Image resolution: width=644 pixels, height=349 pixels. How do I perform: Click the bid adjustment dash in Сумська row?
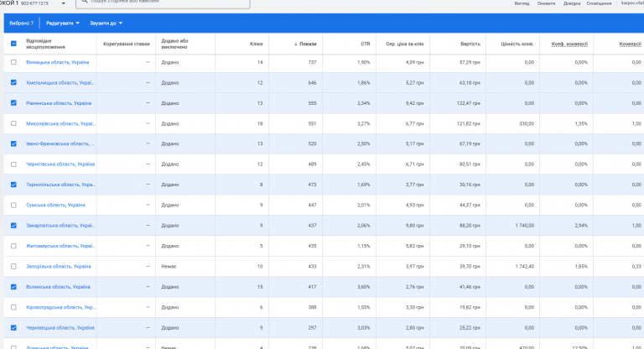tap(148, 206)
